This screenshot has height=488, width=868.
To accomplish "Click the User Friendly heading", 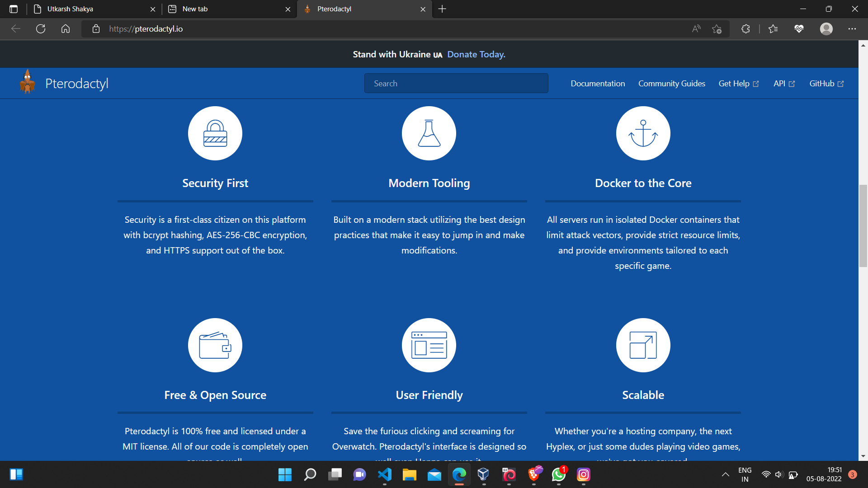I will [x=429, y=395].
